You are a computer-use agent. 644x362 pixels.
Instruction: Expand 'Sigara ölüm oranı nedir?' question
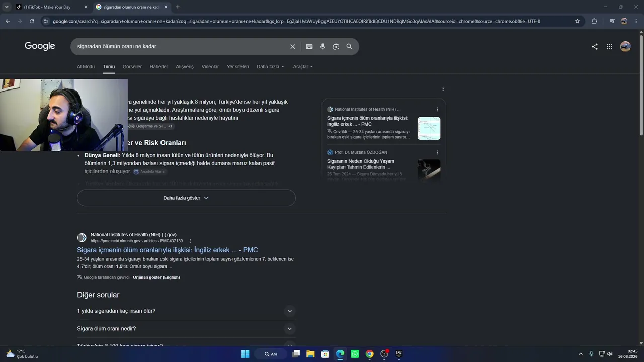point(186,329)
